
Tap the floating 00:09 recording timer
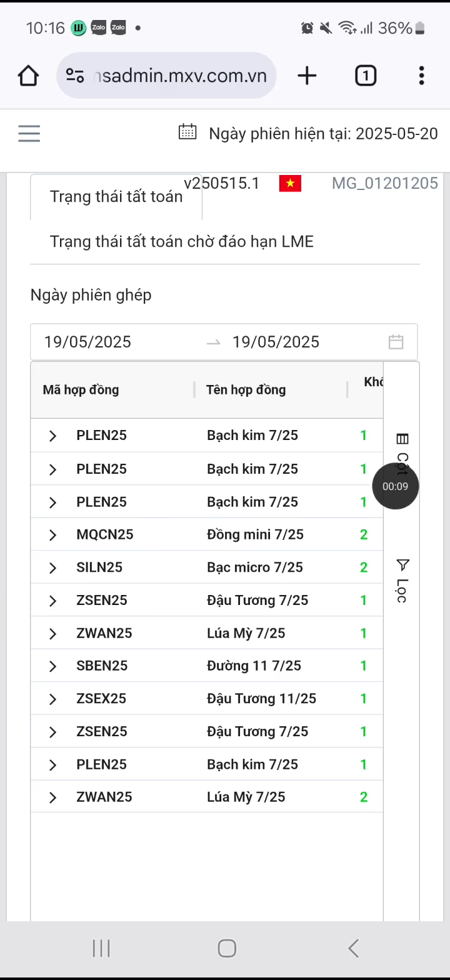[x=396, y=486]
